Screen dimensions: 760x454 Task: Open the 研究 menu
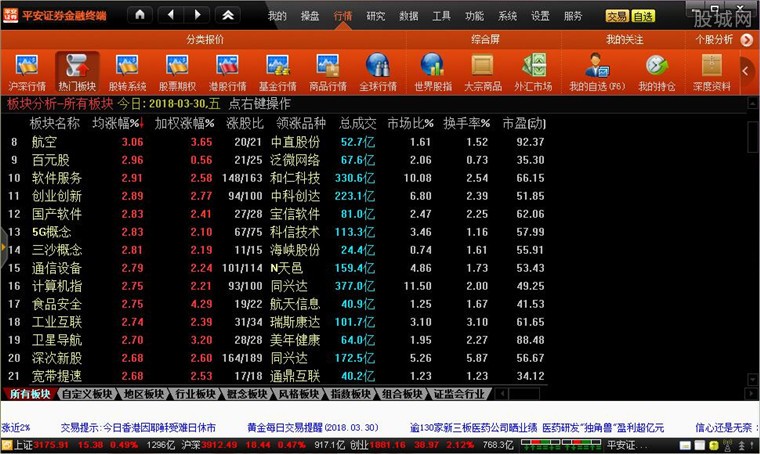[376, 16]
